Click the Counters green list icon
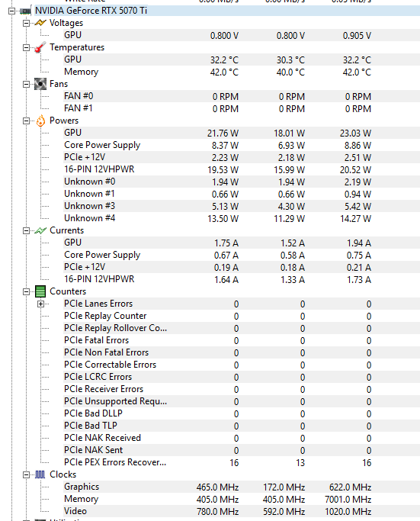 point(40,291)
